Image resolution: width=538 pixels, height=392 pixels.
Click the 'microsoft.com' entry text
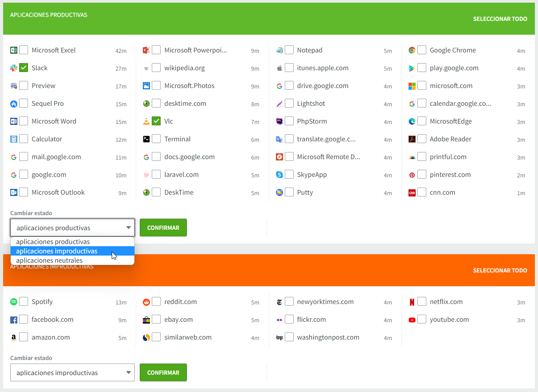click(x=451, y=86)
